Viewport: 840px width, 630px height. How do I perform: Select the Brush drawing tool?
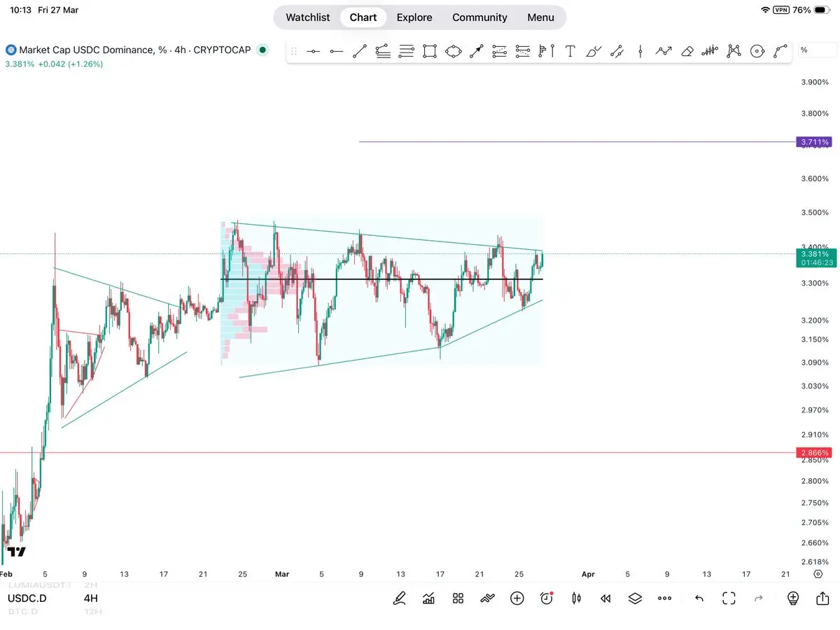tap(594, 51)
